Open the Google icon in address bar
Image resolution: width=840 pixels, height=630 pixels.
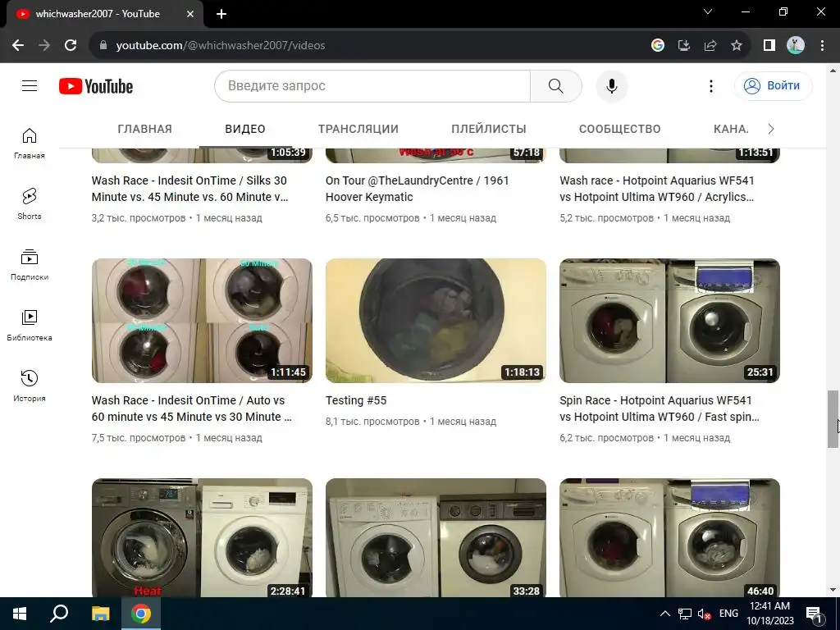click(657, 46)
